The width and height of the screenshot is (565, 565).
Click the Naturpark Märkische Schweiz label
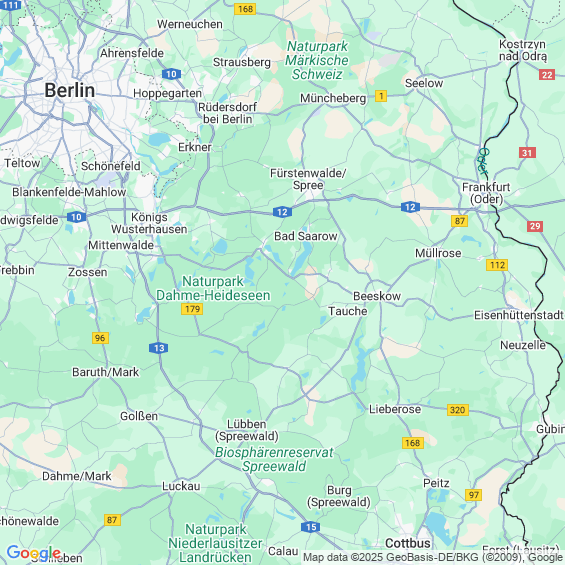(317, 60)
